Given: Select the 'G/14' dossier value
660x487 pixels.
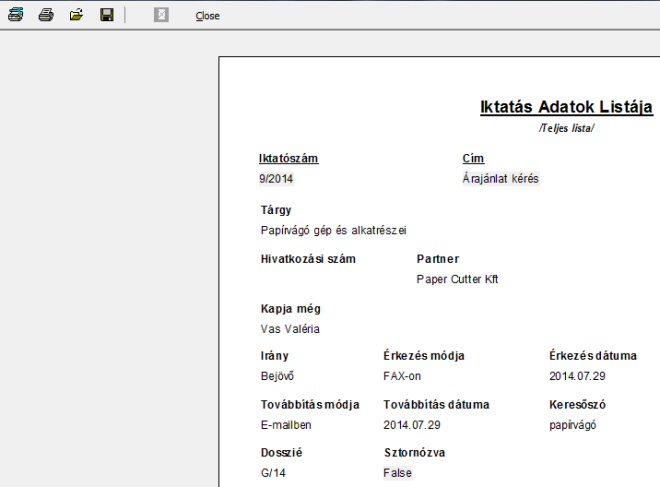Looking at the screenshot, I should click(x=273, y=473).
